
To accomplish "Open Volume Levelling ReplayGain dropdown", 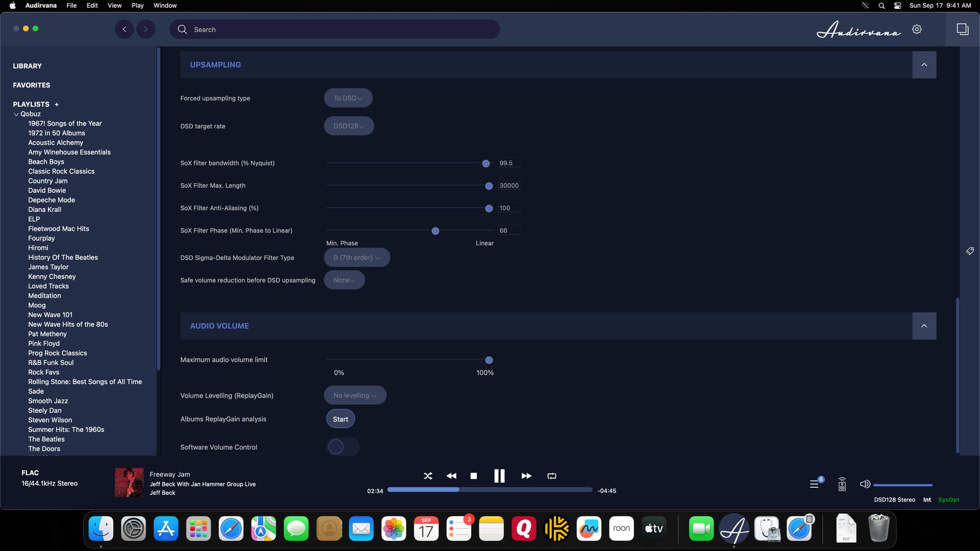I will pos(355,395).
